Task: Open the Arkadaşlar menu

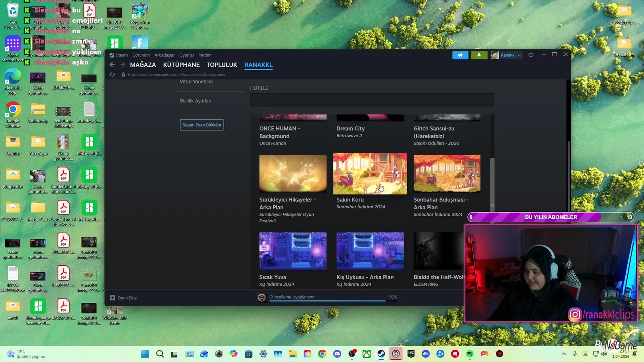Action: pos(165,55)
